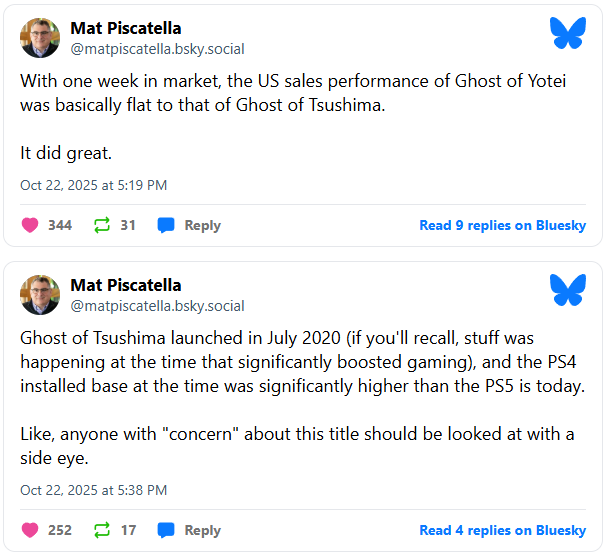
Task: Open Mat Piscatella name link in first post
Action: 126,28
